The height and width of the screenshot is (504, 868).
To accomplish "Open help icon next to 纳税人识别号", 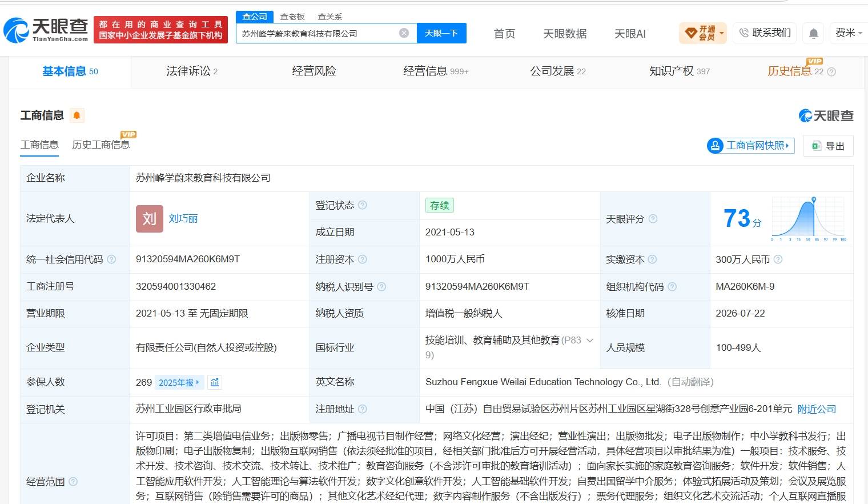I will 381,287.
